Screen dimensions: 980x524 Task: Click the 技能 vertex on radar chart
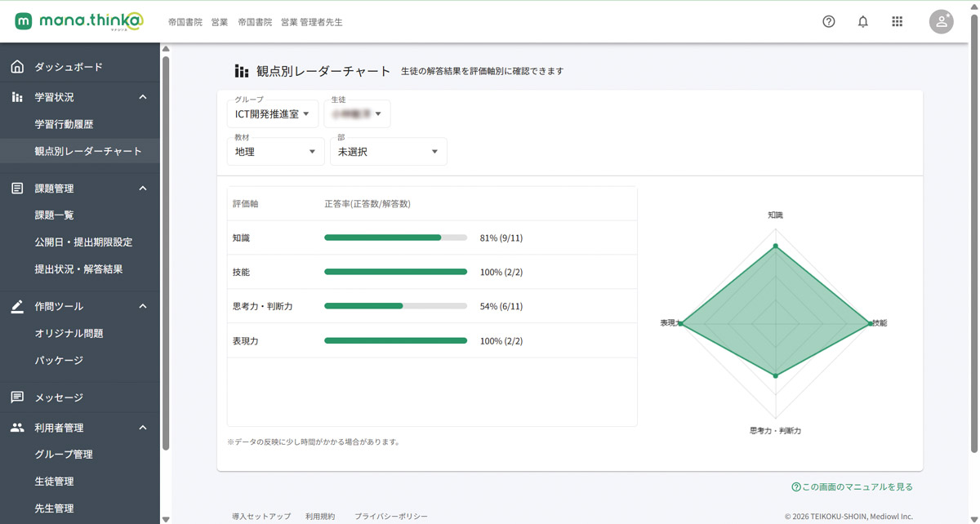click(870, 324)
